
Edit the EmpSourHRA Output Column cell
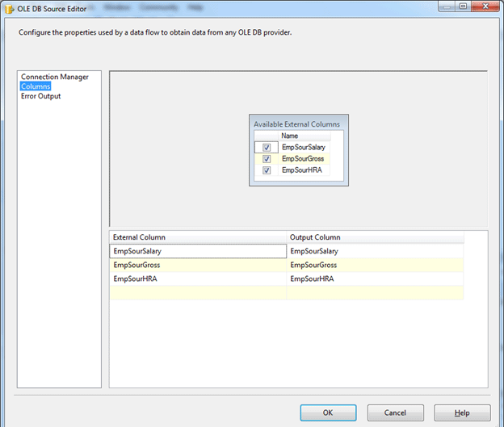click(x=375, y=279)
